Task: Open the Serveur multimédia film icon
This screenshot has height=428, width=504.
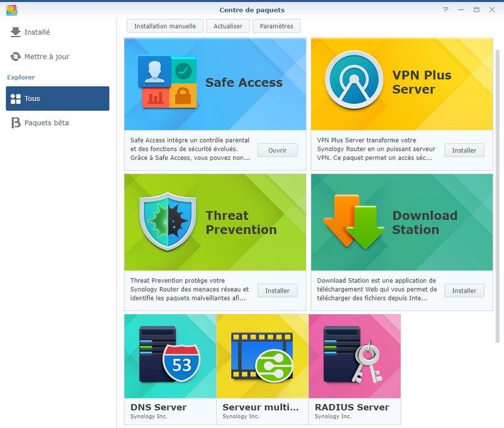Action: (x=262, y=357)
